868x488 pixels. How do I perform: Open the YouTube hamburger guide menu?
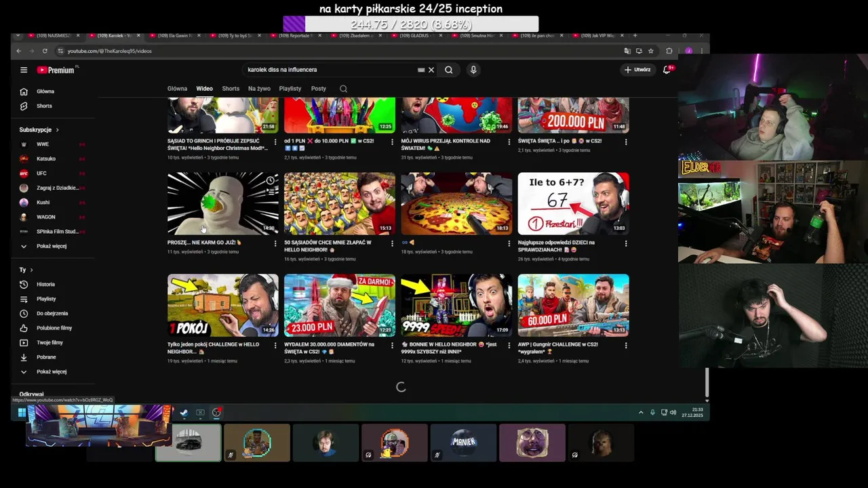tap(24, 70)
